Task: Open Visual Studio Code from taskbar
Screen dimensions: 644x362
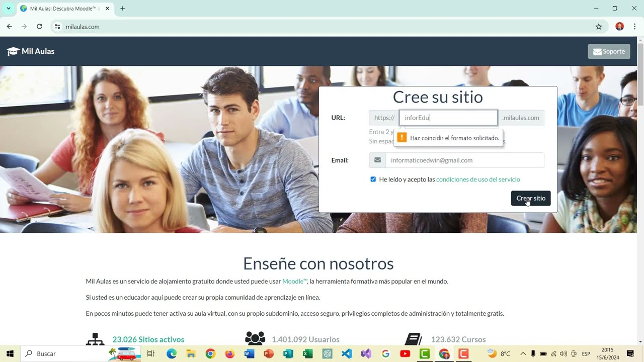Action: click(347, 354)
